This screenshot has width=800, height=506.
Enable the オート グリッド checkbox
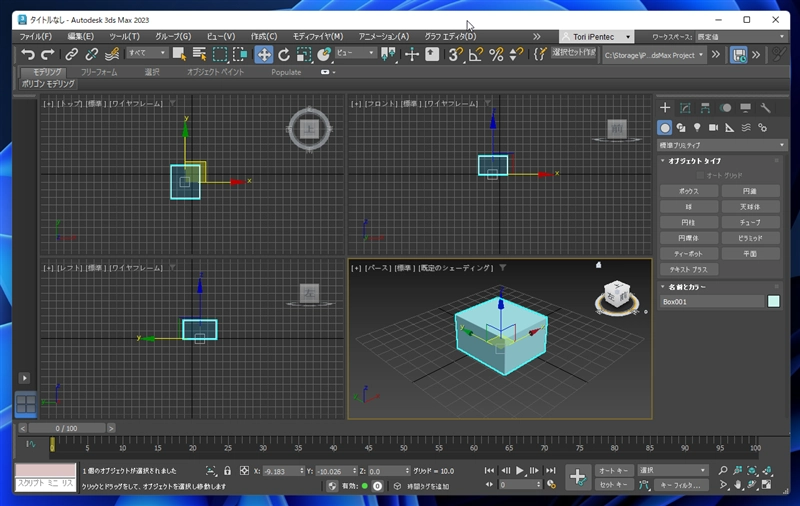700,175
